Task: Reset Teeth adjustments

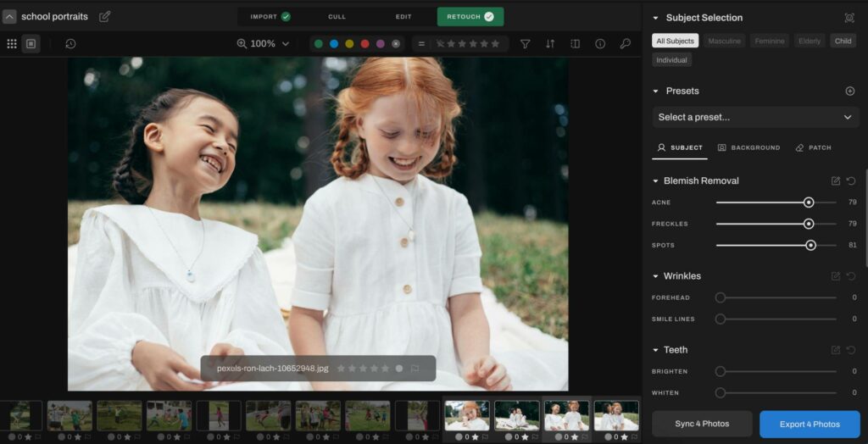Action: [x=851, y=350]
